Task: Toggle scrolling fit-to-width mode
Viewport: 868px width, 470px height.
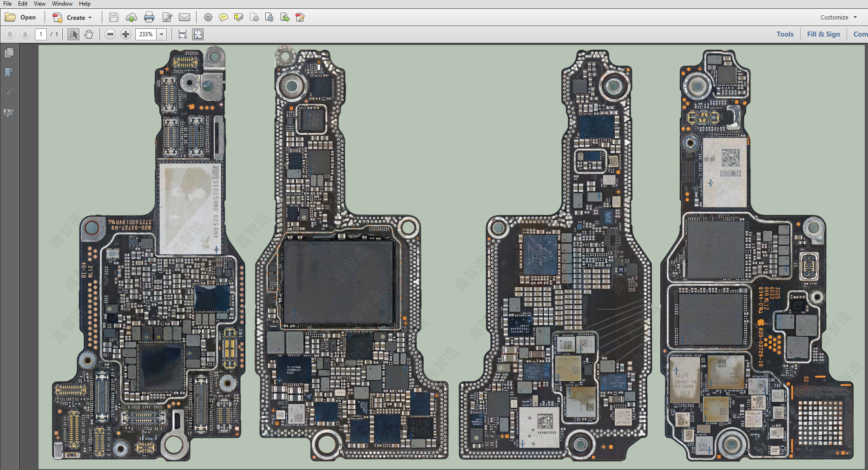Action: pos(183,34)
